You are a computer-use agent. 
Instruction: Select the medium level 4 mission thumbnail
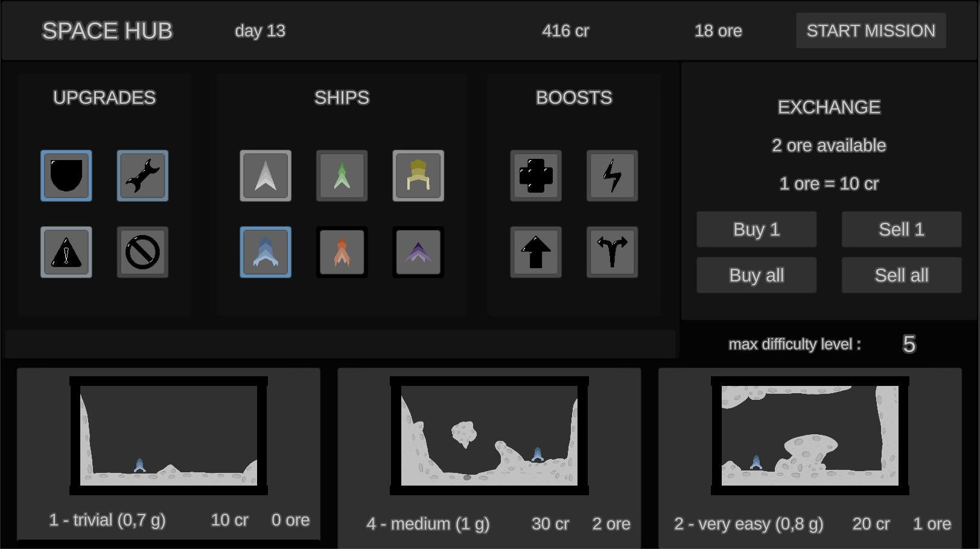[489, 435]
